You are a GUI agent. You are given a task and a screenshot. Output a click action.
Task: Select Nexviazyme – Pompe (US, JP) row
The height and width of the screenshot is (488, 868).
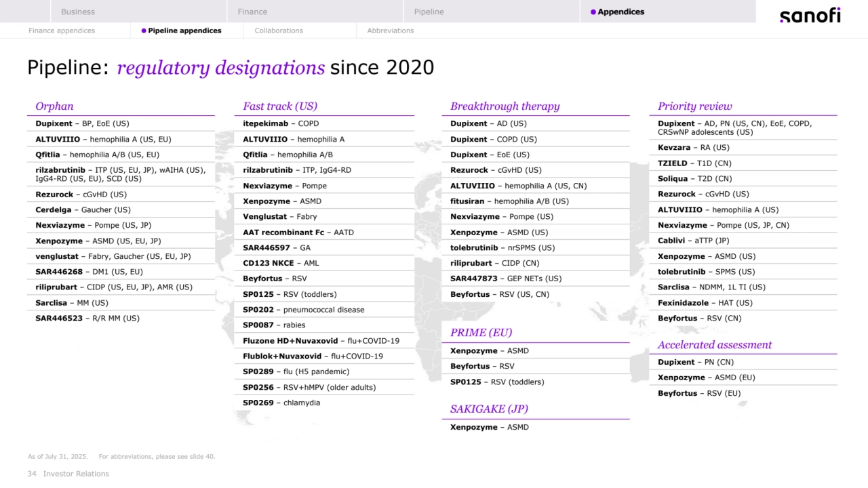pyautogui.click(x=121, y=226)
